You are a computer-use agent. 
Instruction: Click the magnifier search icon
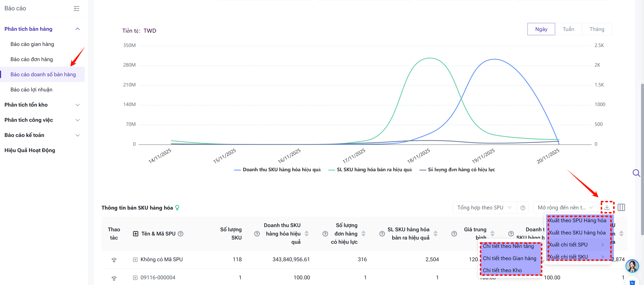(x=636, y=173)
